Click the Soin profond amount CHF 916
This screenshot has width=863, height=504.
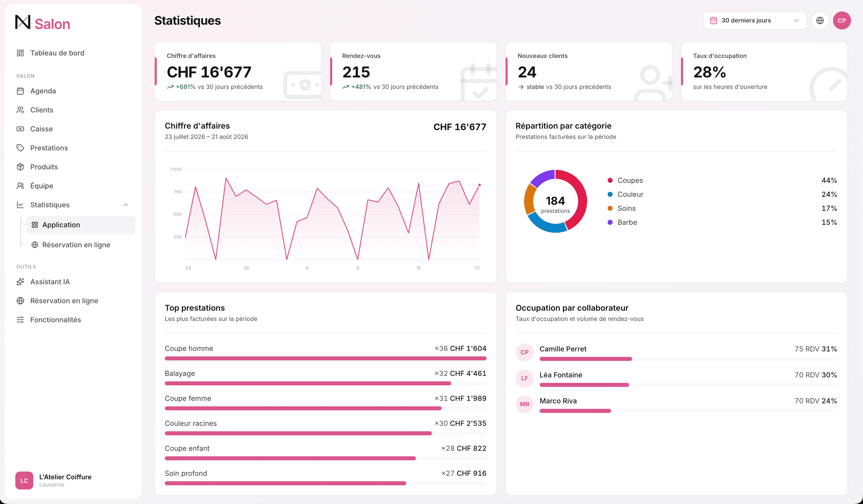pos(471,474)
